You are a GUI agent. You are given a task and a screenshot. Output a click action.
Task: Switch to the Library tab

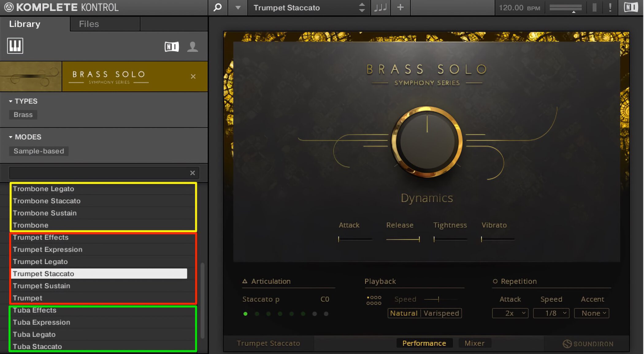tap(35, 24)
